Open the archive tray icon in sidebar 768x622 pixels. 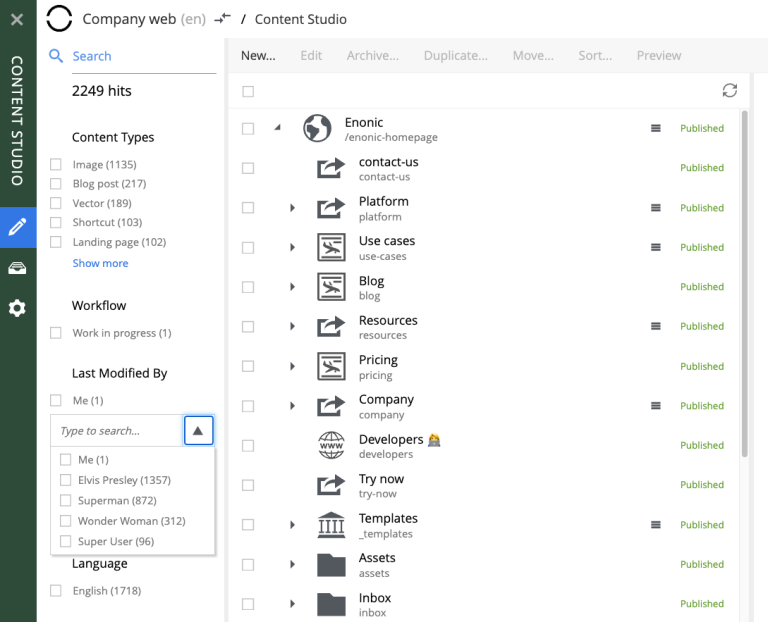point(18,268)
